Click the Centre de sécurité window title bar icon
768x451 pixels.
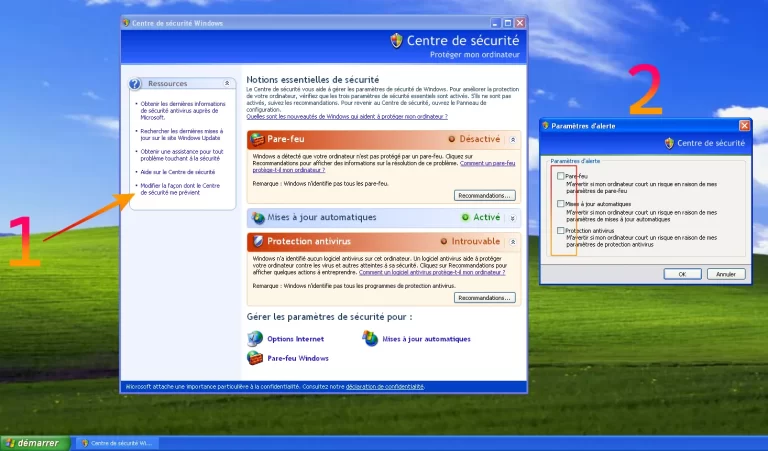pos(125,23)
